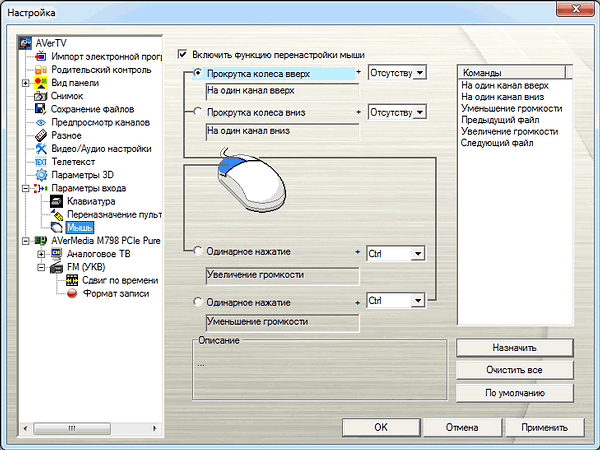
Task: Select command 'На один канал вниз' in list
Action: [502, 97]
